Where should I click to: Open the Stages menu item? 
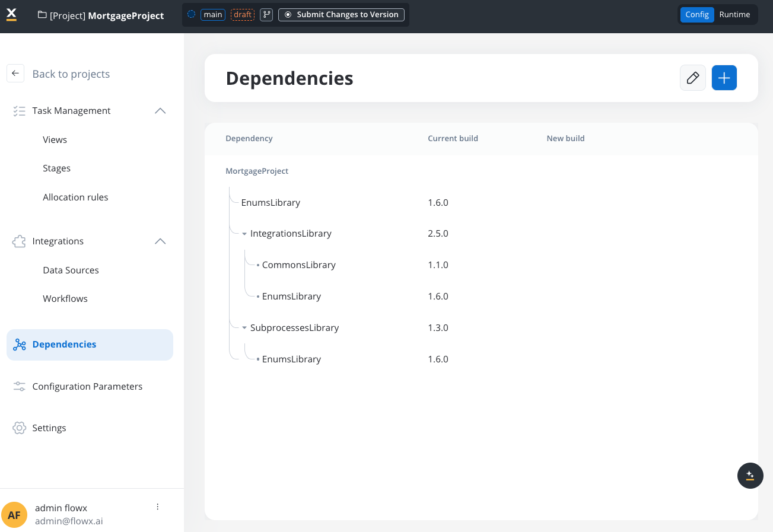[x=56, y=168]
